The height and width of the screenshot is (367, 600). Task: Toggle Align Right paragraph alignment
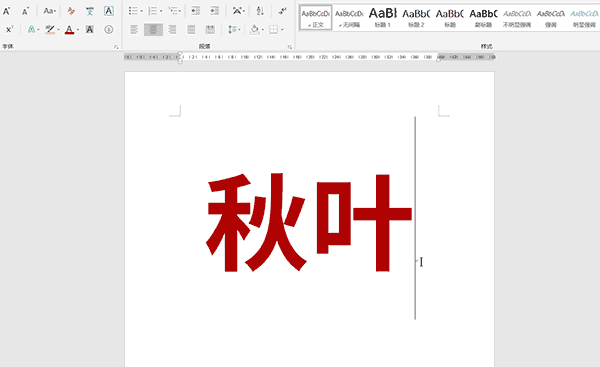point(172,29)
